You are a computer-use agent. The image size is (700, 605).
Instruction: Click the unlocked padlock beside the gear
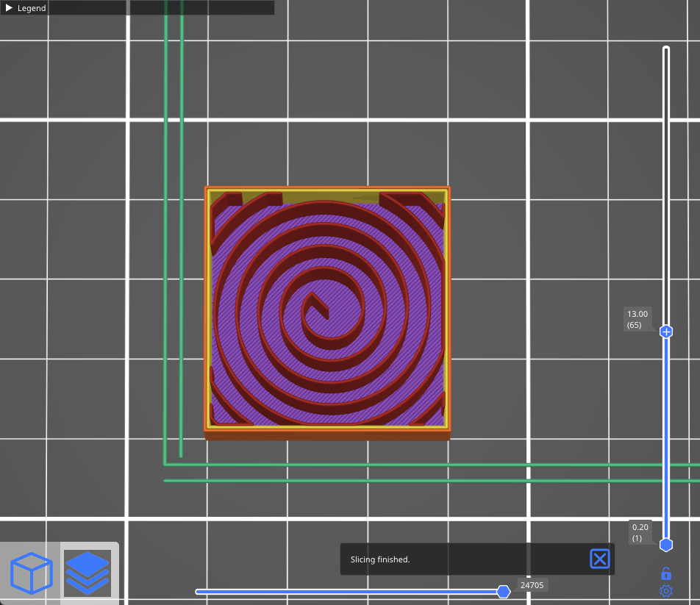(665, 573)
